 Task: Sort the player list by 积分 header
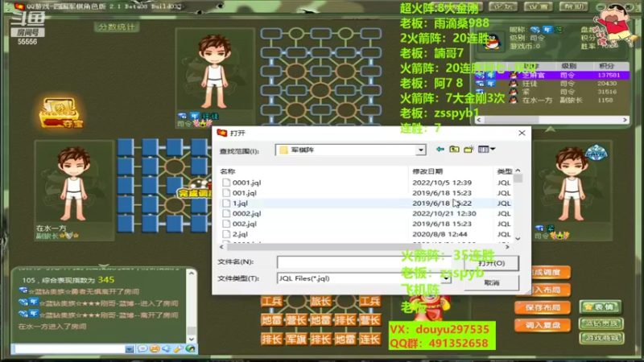pos(607,66)
